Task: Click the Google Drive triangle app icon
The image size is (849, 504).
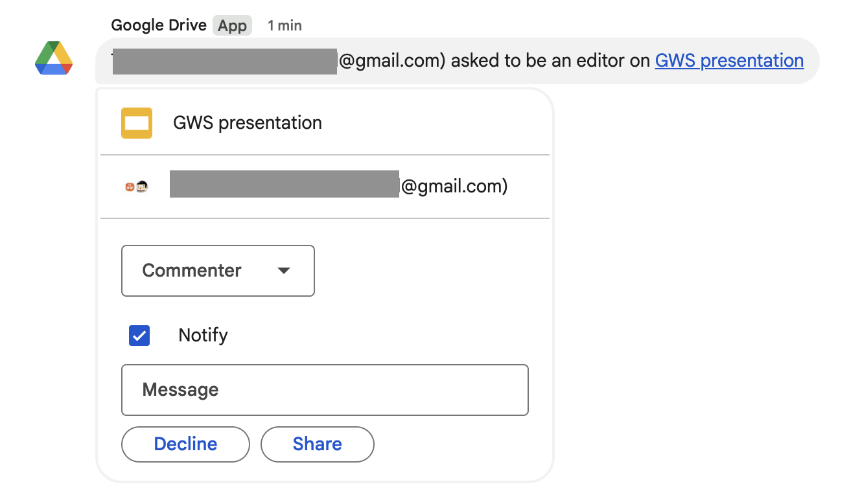Action: [x=53, y=59]
